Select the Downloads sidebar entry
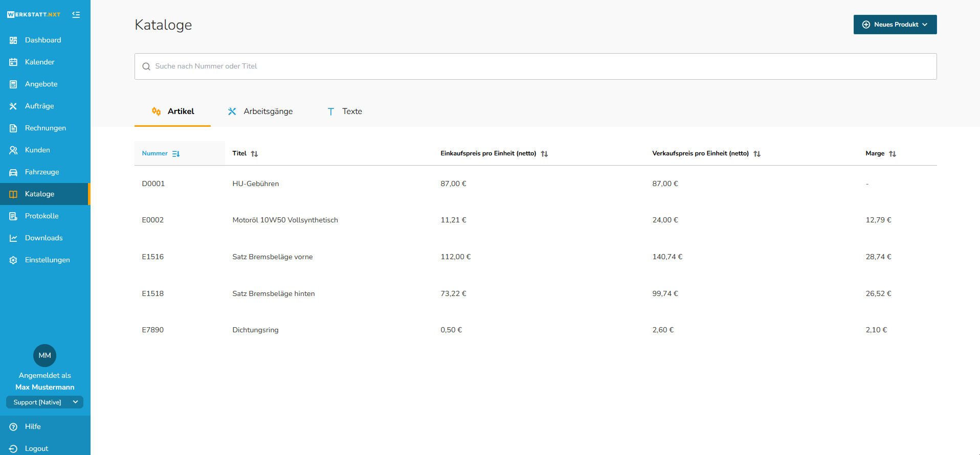The height and width of the screenshot is (455, 980). tap(45, 238)
